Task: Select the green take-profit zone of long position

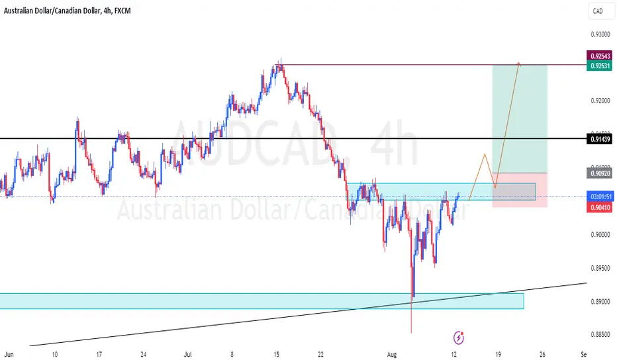Action: pos(520,119)
